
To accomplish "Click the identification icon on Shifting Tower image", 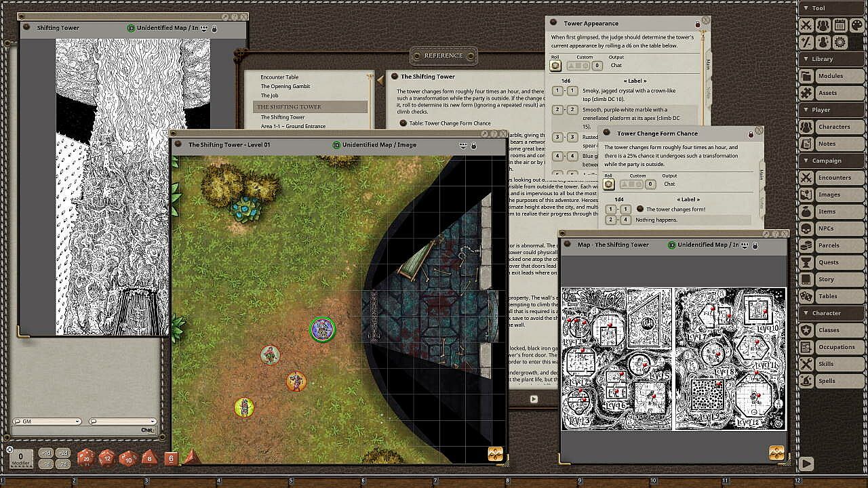I will click(131, 28).
